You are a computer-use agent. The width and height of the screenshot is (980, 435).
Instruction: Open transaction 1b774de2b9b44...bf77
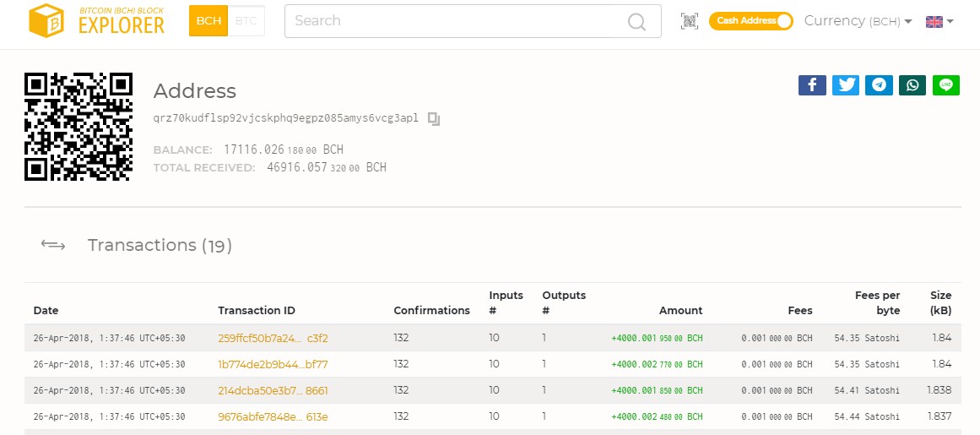[273, 364]
